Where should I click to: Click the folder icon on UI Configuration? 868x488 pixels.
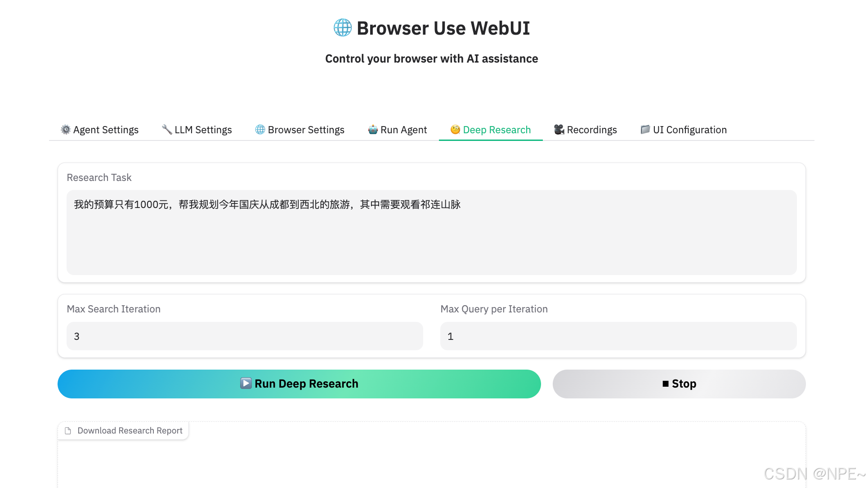pos(645,130)
